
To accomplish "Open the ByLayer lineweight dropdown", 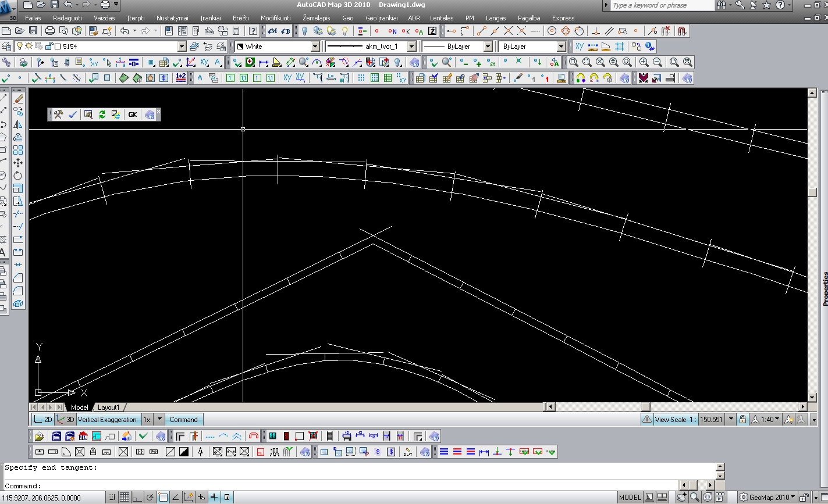I will click(488, 47).
